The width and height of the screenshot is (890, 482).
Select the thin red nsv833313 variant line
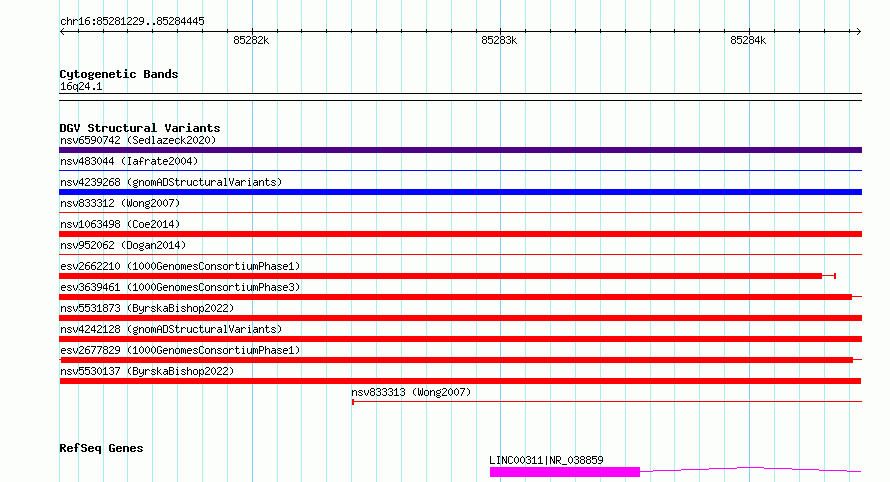(x=607, y=402)
